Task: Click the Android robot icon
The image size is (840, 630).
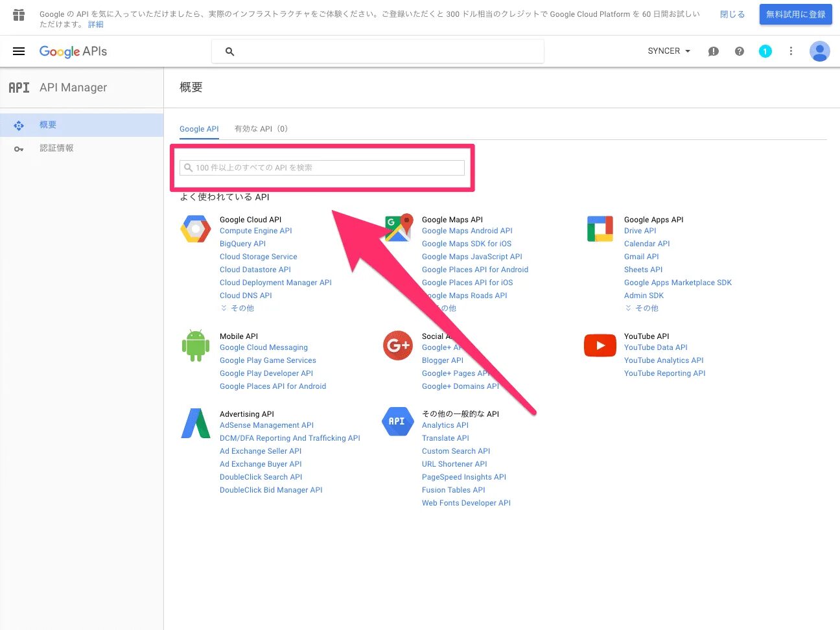Action: pos(196,345)
